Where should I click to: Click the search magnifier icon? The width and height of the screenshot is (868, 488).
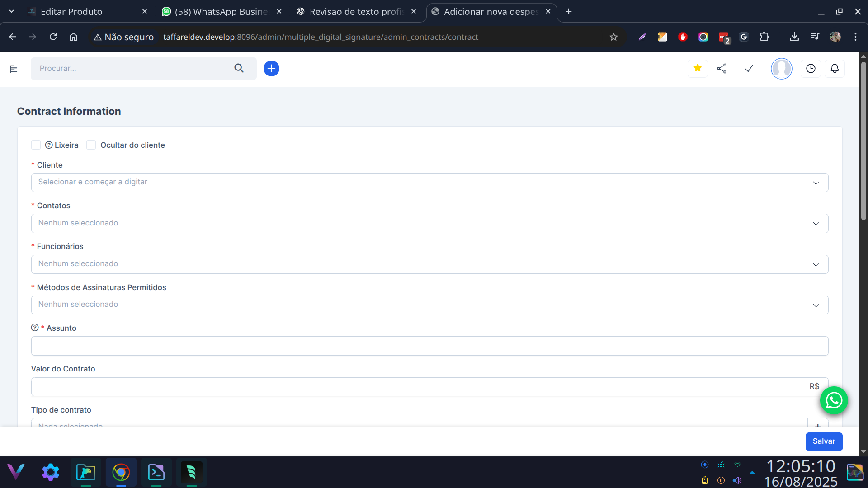(239, 68)
